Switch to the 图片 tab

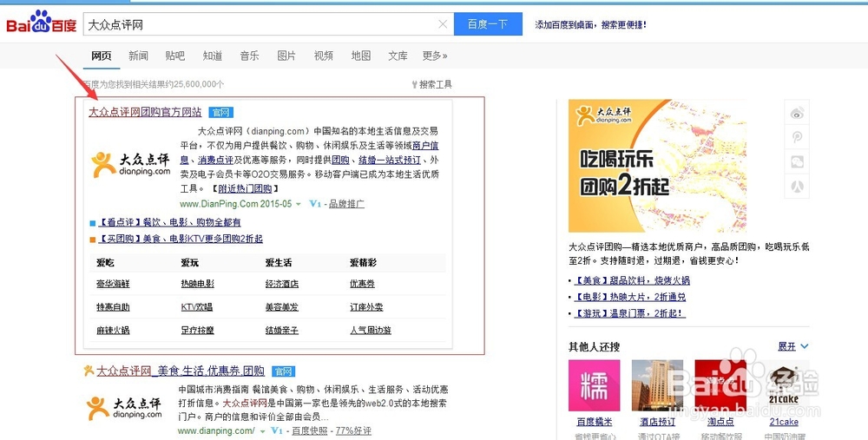click(286, 56)
